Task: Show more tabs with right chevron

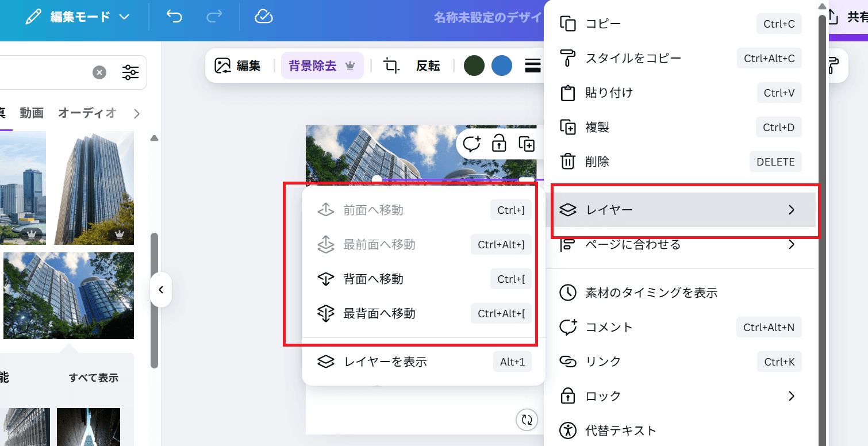Action: pyautogui.click(x=137, y=114)
